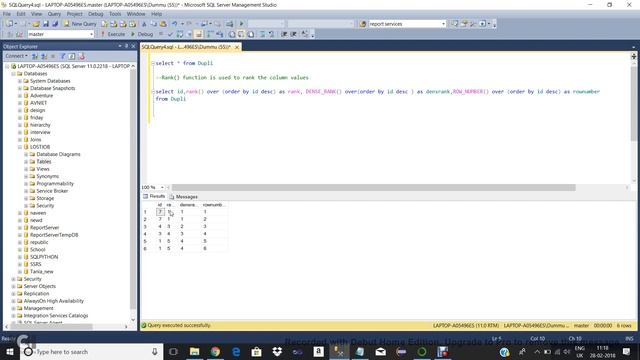Select AlwaysOn High Availability node
Screen dimensions: 640x360
click(x=53, y=301)
